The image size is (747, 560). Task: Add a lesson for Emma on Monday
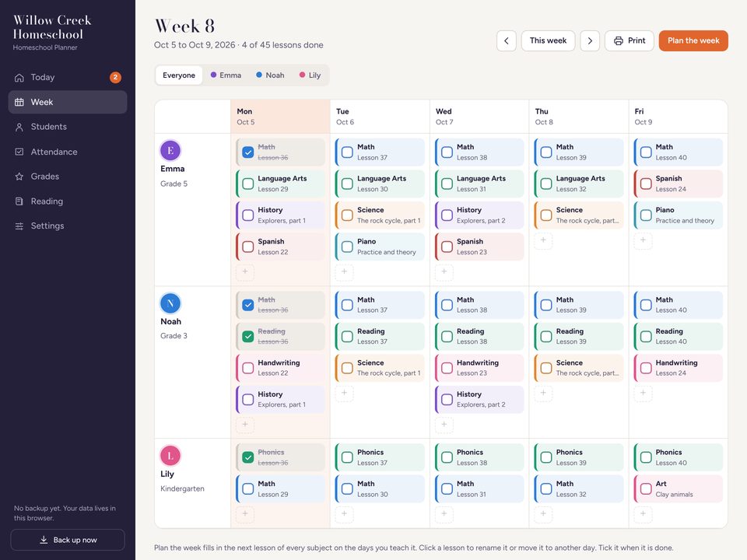[x=245, y=271]
